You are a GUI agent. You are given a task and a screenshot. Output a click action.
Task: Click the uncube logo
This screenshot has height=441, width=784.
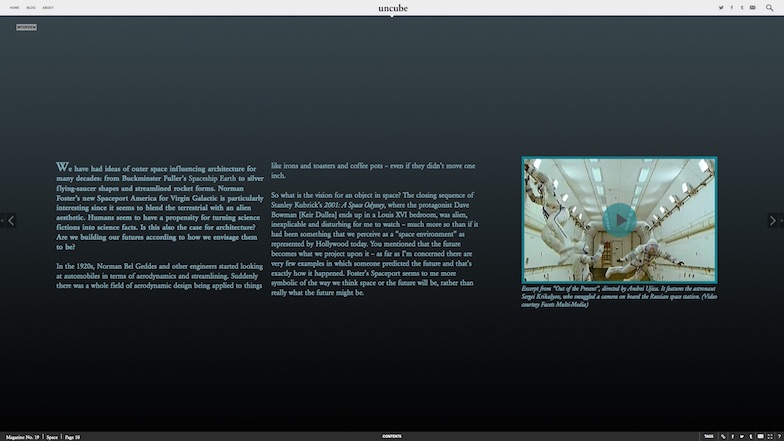pos(392,8)
